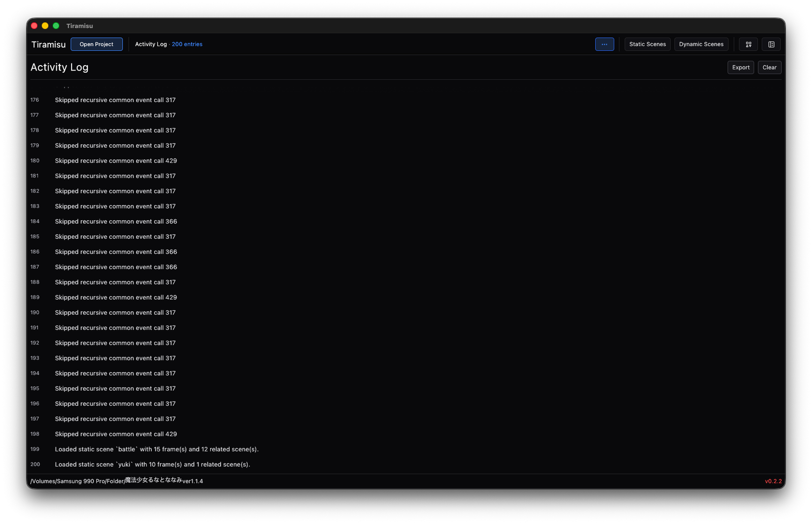Image resolution: width=812 pixels, height=524 pixels.
Task: Click the Activity Log page heading
Action: point(59,67)
